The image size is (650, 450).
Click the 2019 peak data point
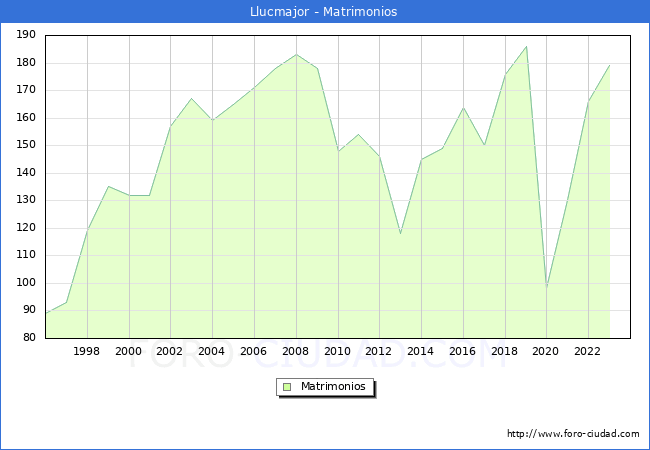coord(526,46)
